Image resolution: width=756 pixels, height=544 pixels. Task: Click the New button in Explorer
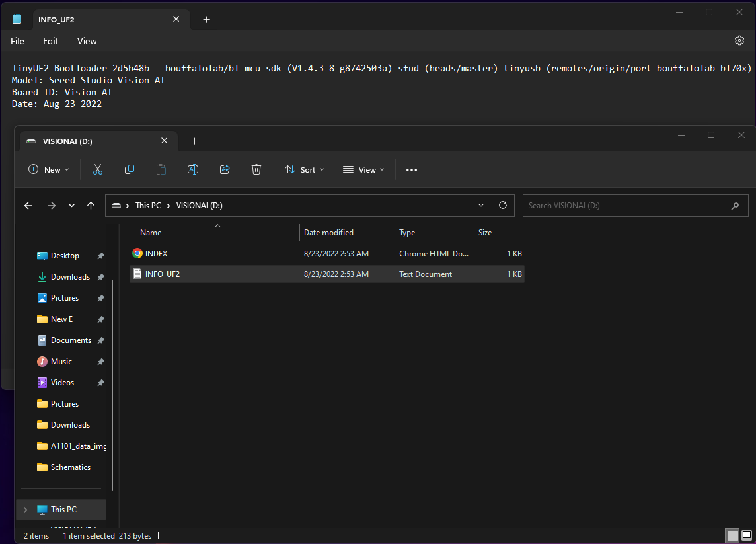[x=49, y=170]
